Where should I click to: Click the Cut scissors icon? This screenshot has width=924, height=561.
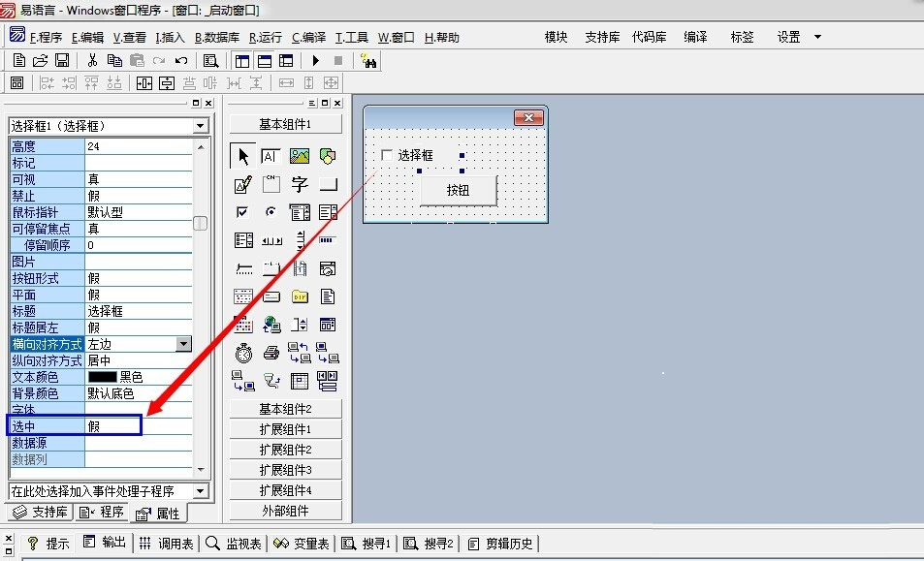[92, 60]
